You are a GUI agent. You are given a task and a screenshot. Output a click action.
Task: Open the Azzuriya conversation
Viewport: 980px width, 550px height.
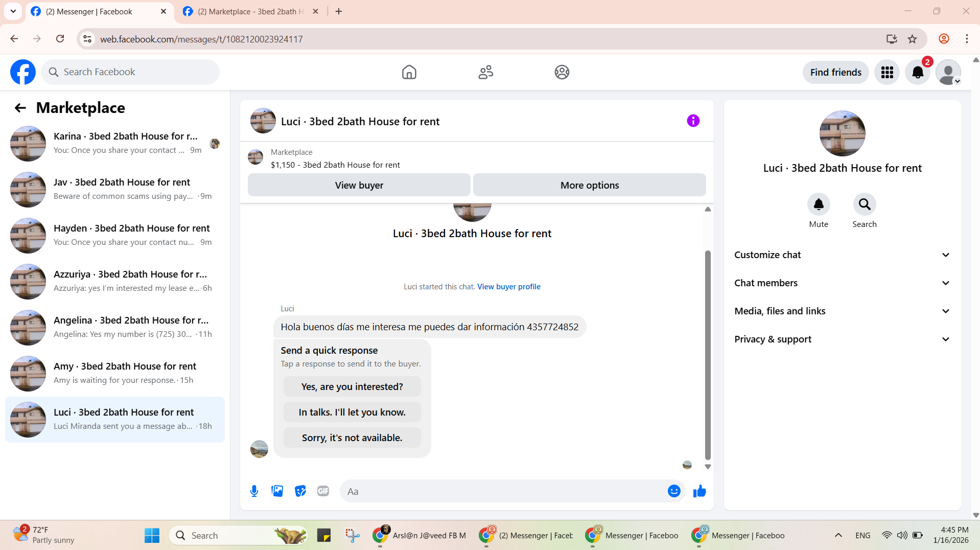(x=115, y=282)
